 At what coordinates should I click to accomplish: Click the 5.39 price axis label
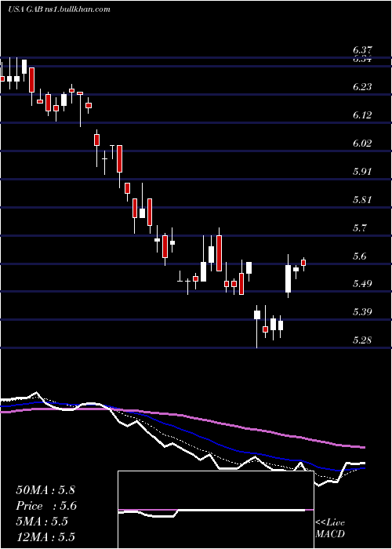[x=362, y=312]
